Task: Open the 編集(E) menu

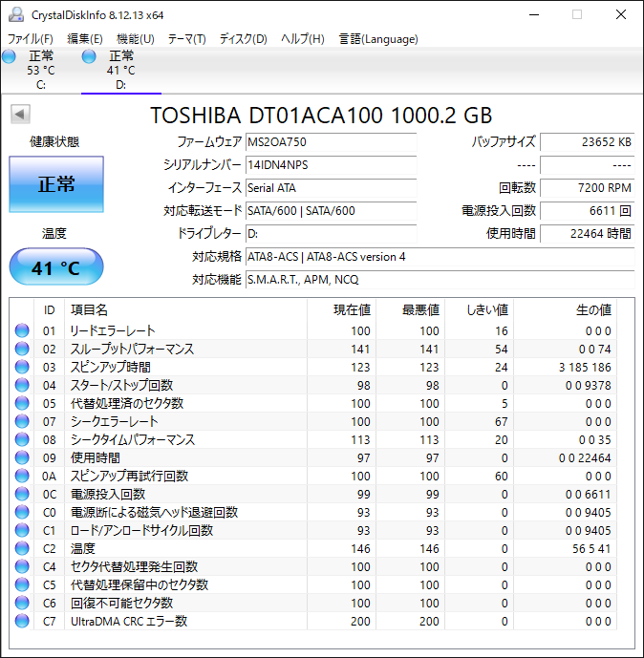Action: (x=85, y=39)
